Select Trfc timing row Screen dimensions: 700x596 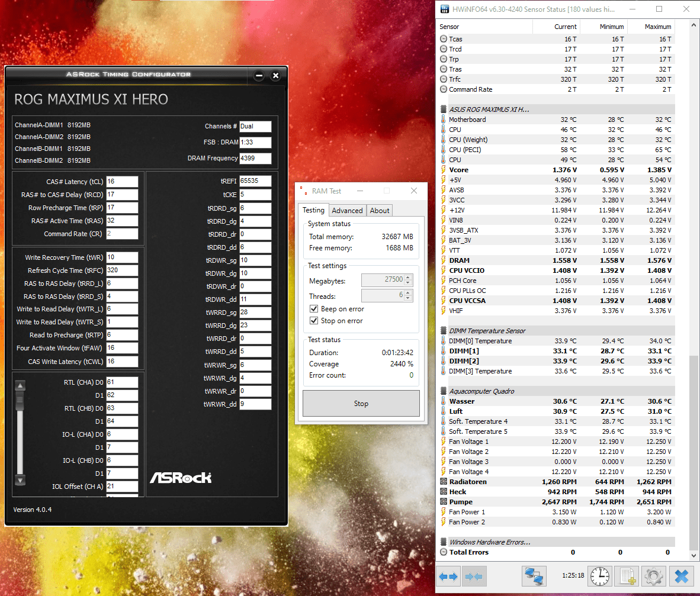point(556,79)
